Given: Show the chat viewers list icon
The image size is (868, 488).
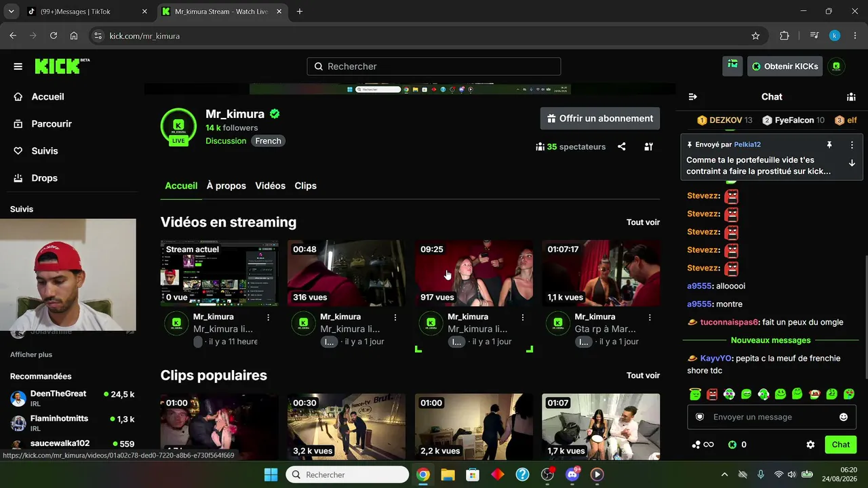Looking at the screenshot, I should (851, 97).
